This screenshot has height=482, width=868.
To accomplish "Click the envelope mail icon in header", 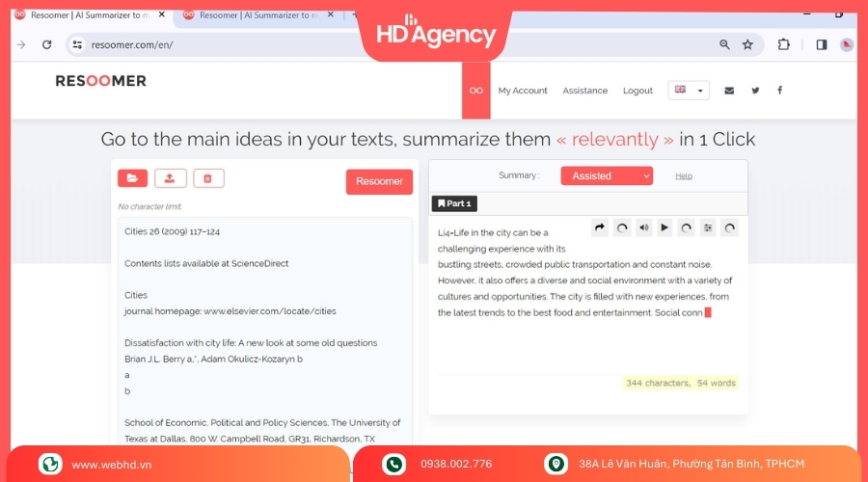I will 729,91.
